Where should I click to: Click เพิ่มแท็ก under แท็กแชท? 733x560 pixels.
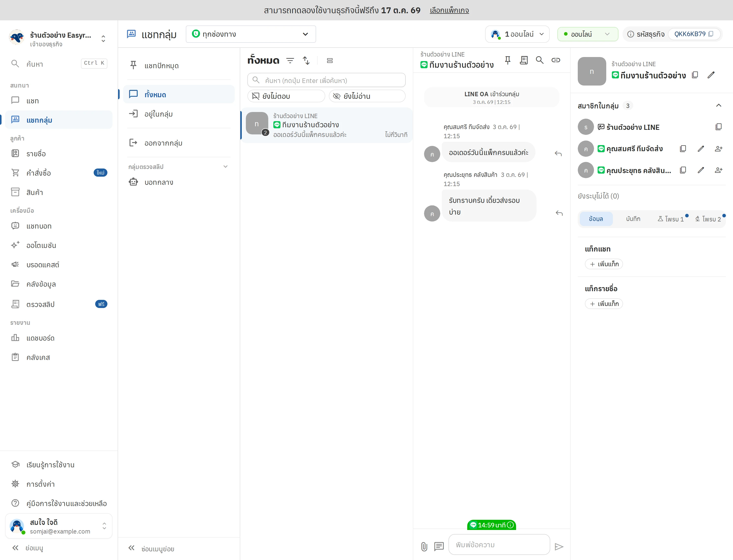click(x=604, y=264)
